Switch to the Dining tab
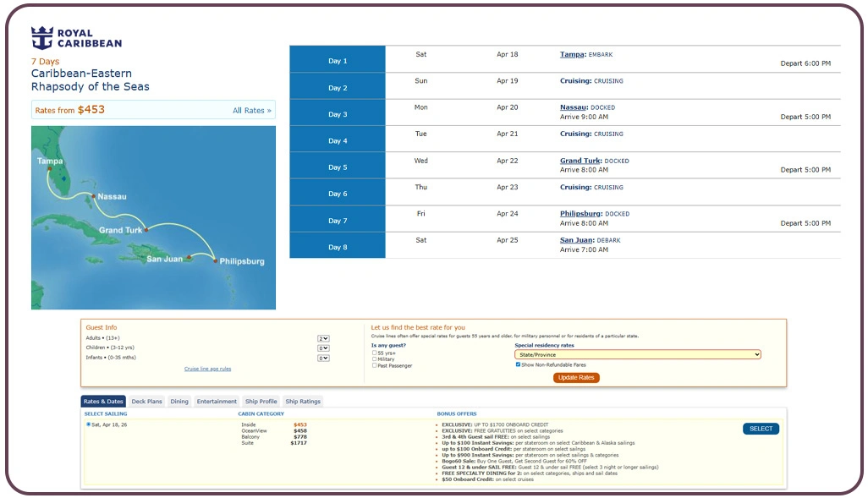868x498 pixels. [x=179, y=402]
